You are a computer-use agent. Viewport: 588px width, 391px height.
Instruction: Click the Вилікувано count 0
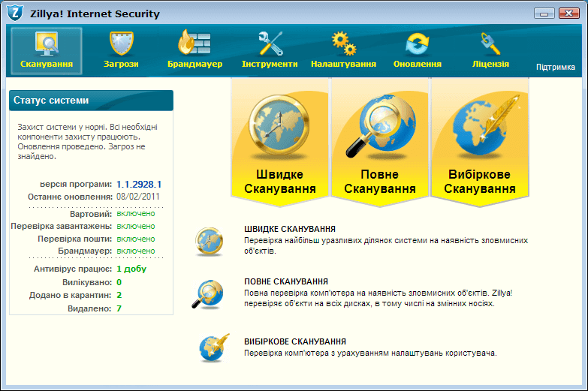click(x=119, y=282)
